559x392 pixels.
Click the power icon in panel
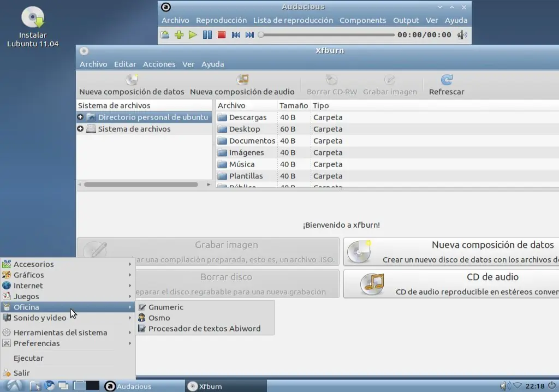click(x=551, y=385)
